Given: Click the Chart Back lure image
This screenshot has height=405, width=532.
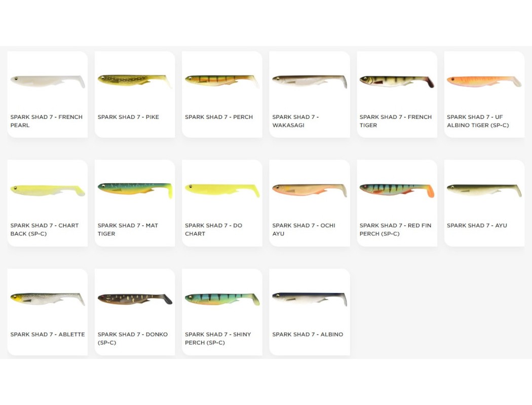Looking at the screenshot, I should tap(48, 190).
